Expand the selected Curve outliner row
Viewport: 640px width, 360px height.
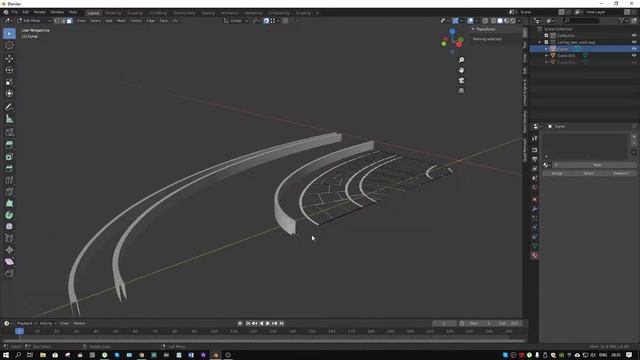click(546, 49)
